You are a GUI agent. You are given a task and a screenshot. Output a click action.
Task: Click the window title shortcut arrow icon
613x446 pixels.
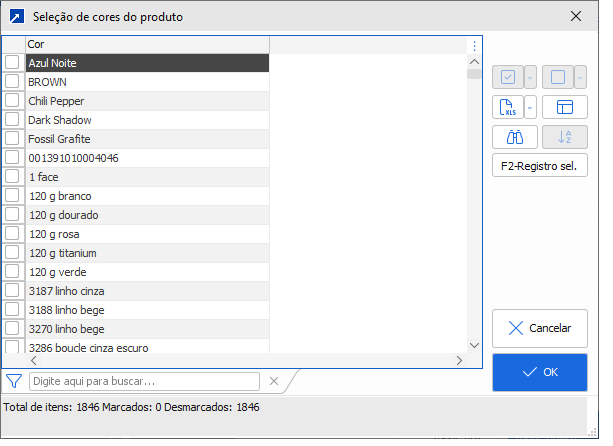(x=17, y=16)
